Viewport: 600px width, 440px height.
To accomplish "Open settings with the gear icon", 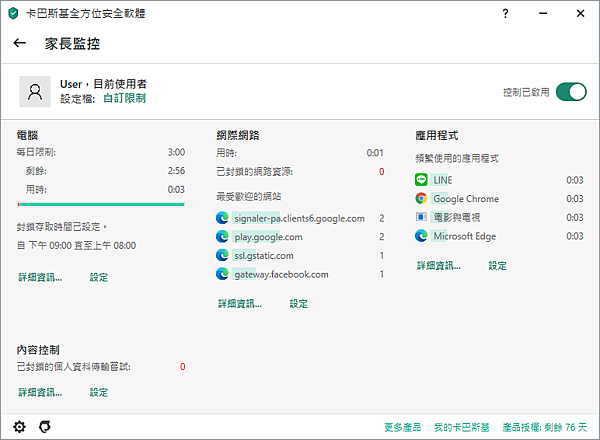I will click(20, 427).
